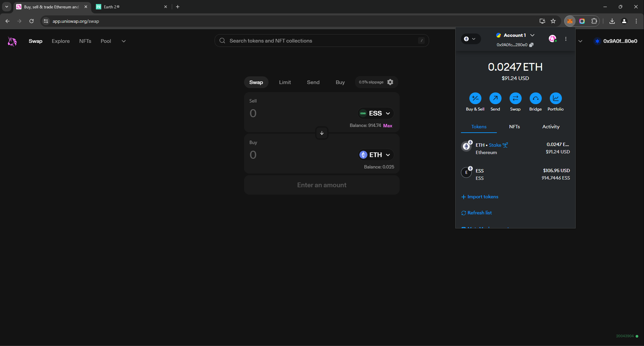This screenshot has width=644, height=346.
Task: Open the Account 1 account selector
Action: point(515,35)
